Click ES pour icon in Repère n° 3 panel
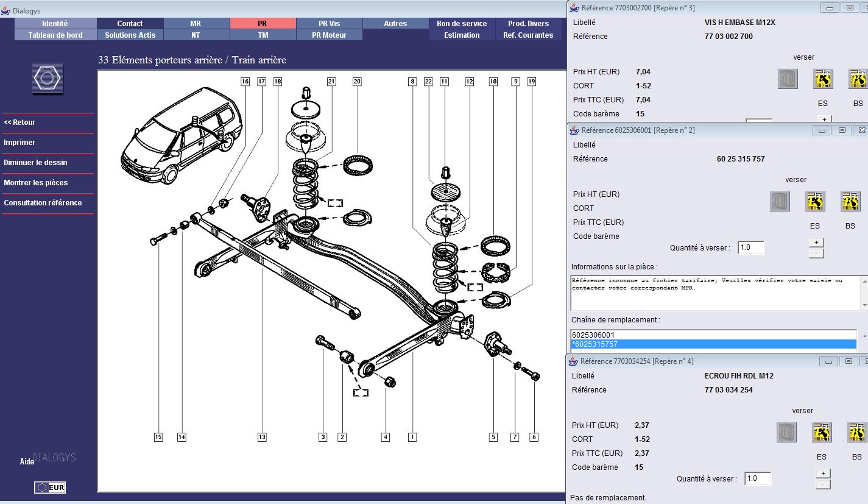The height and width of the screenshot is (504, 868). pyautogui.click(x=823, y=79)
